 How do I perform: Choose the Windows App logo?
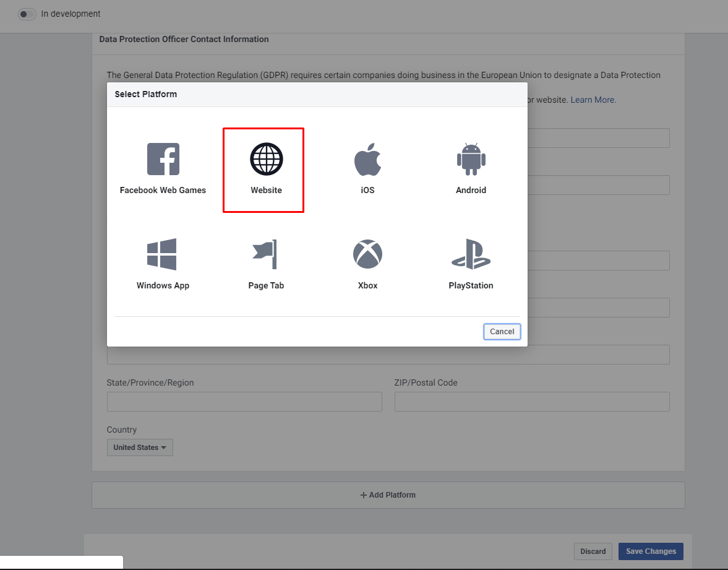pyautogui.click(x=161, y=254)
